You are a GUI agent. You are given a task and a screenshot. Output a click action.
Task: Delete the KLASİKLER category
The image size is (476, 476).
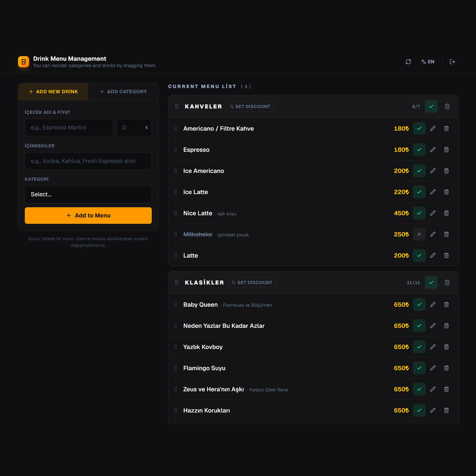[x=447, y=283]
